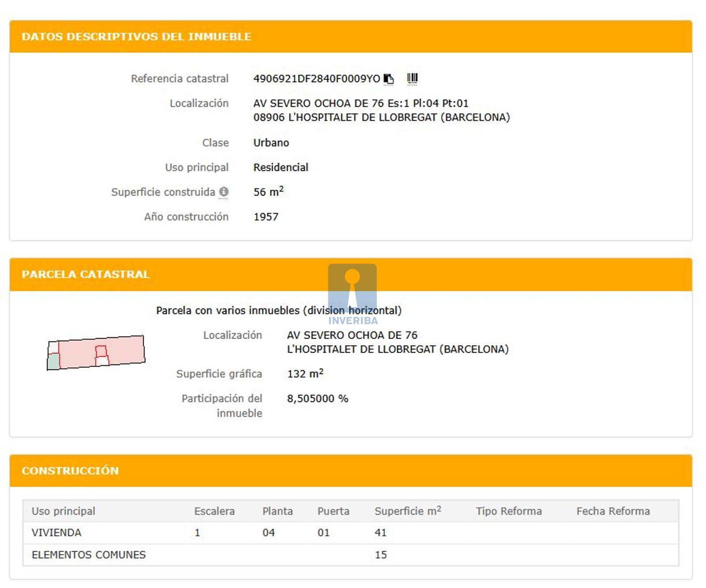This screenshot has height=588, width=706.
Task: Click surface value 15 in ELEMENTOS COMUNES row
Action: click(381, 555)
